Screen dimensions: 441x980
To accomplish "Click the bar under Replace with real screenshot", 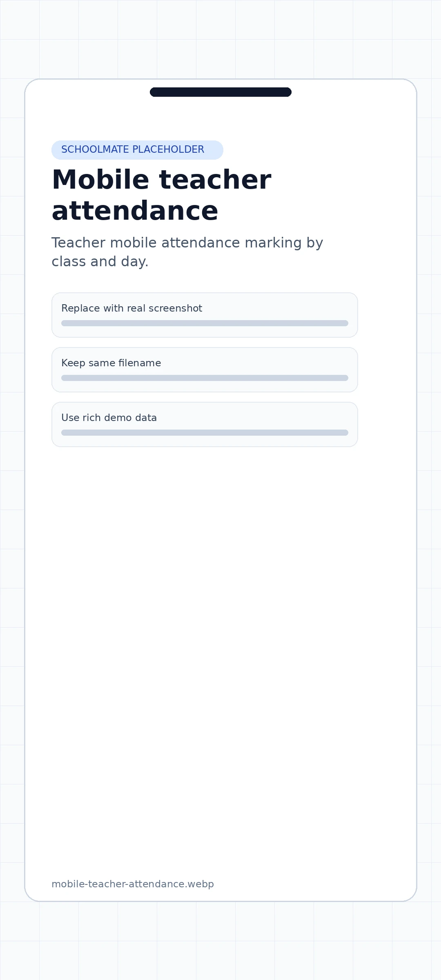I will (x=205, y=323).
